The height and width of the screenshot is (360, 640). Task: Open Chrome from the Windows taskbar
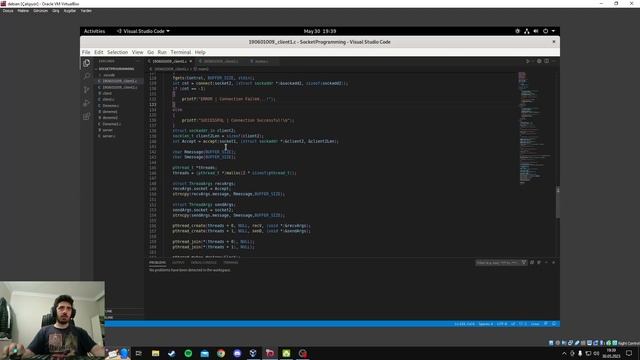[221, 353]
